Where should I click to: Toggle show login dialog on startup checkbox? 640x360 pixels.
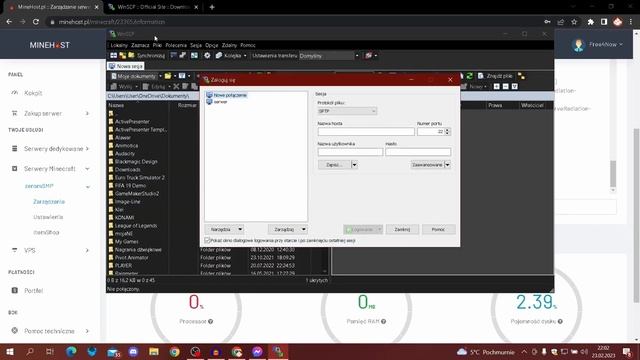(x=207, y=240)
